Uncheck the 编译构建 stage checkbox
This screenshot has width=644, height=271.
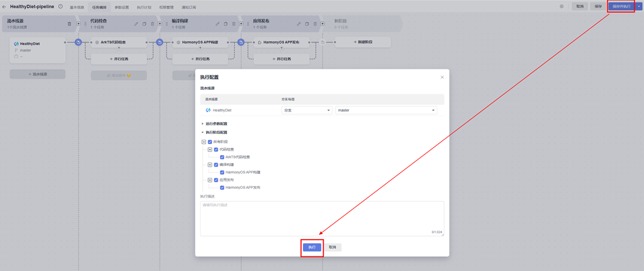tap(216, 165)
